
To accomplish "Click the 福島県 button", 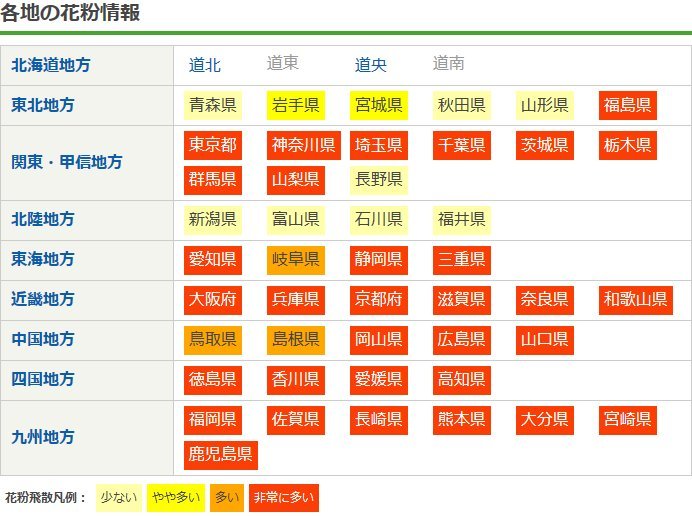I will click(628, 105).
